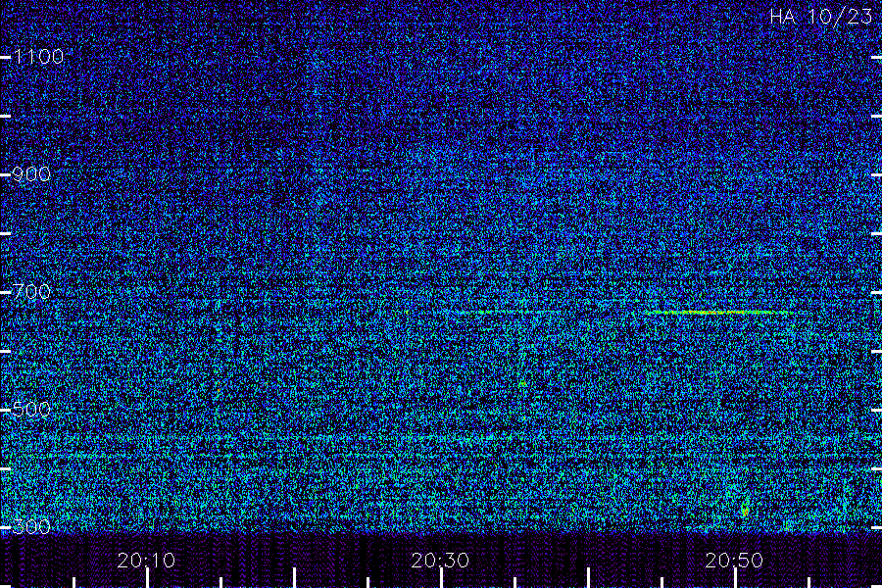Click the 700 frequency axis label
Viewport: 882px width, 588px height.
pos(31,292)
